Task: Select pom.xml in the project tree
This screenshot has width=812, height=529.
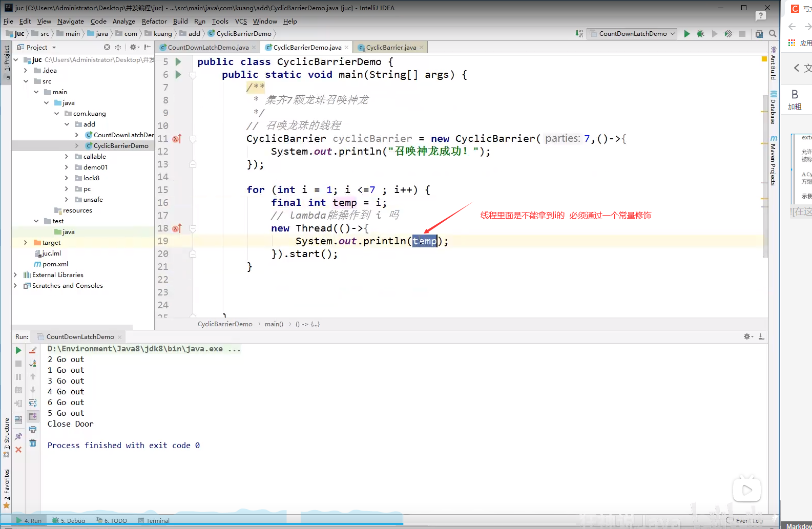Action: coord(55,264)
